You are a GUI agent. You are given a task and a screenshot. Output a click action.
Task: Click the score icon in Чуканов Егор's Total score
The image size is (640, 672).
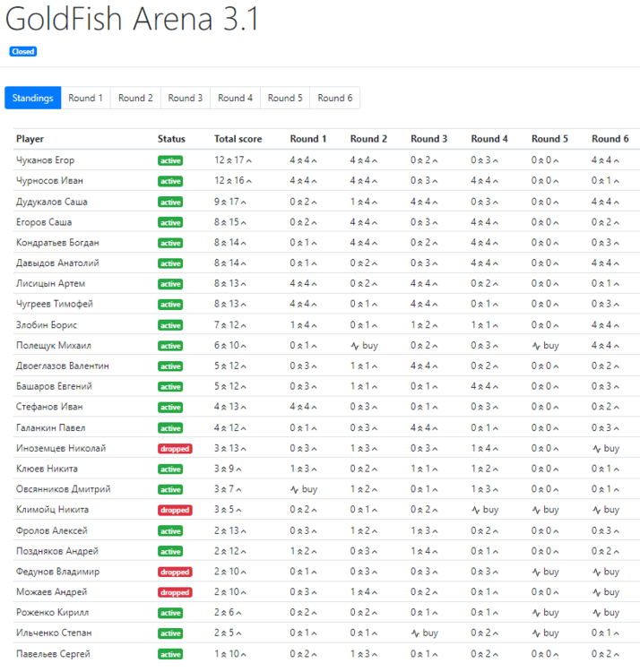pyautogui.click(x=229, y=160)
